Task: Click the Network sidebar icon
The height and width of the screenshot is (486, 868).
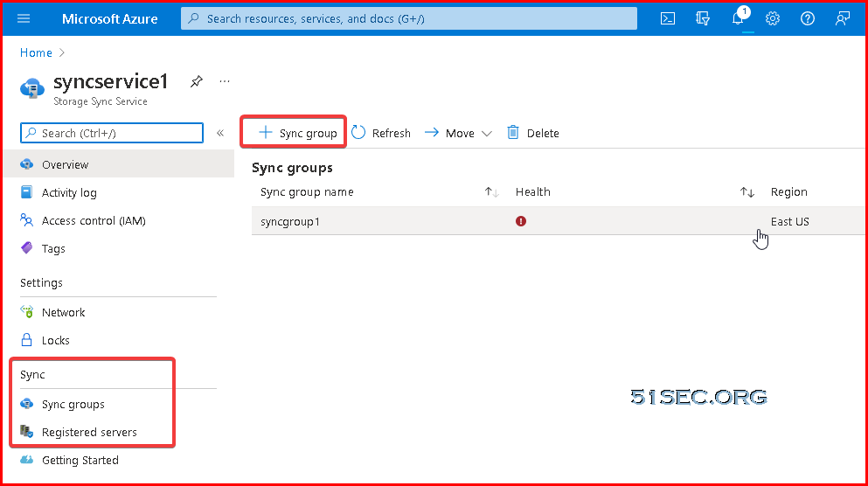Action: (26, 312)
